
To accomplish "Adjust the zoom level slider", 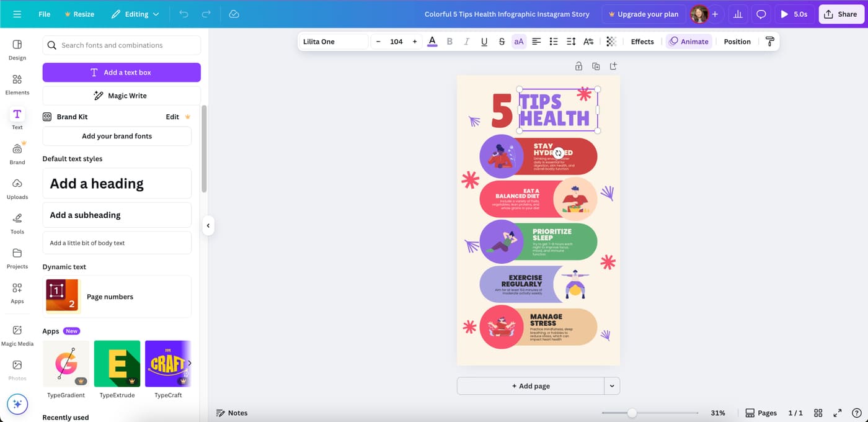I will [x=632, y=412].
